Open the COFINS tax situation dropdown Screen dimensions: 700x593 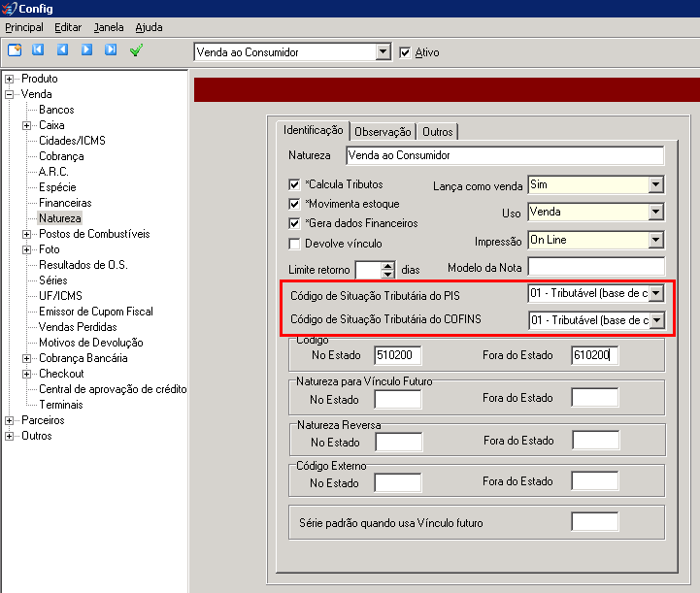click(656, 320)
